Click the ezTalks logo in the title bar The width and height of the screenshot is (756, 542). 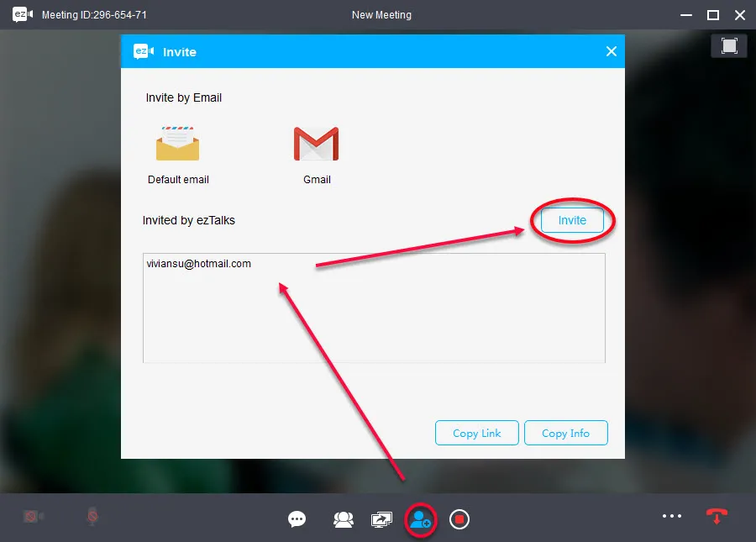pyautogui.click(x=23, y=14)
